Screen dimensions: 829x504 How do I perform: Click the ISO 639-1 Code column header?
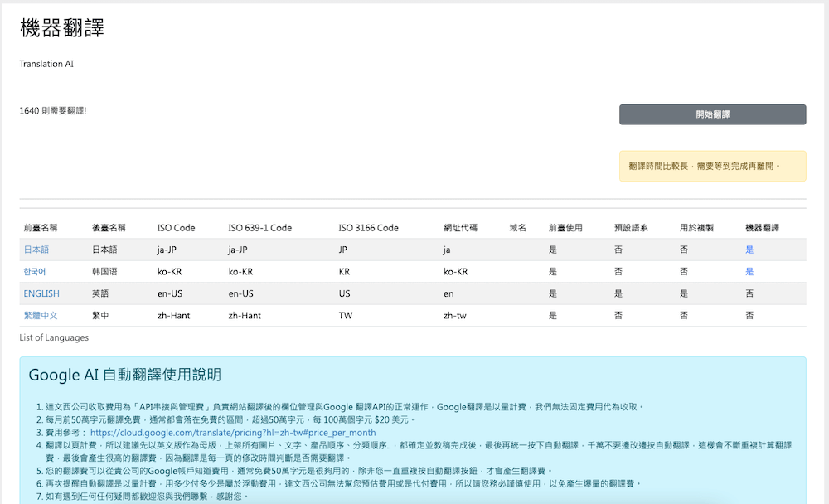tap(260, 228)
